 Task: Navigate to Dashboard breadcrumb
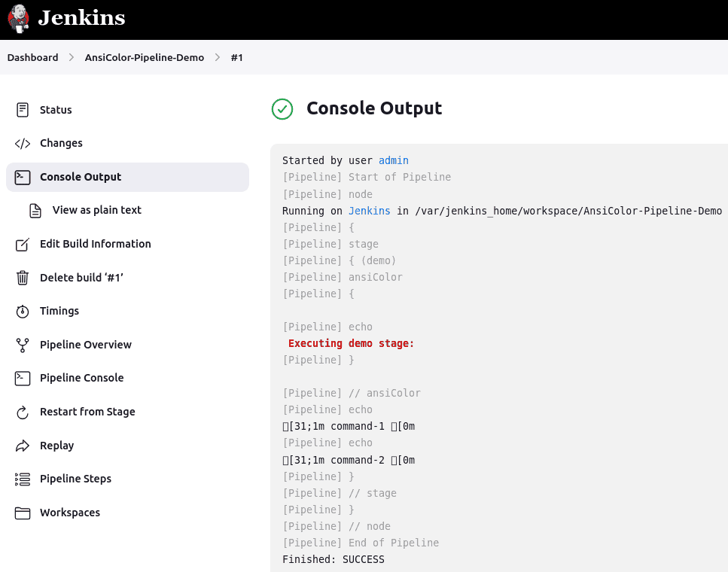pos(32,57)
